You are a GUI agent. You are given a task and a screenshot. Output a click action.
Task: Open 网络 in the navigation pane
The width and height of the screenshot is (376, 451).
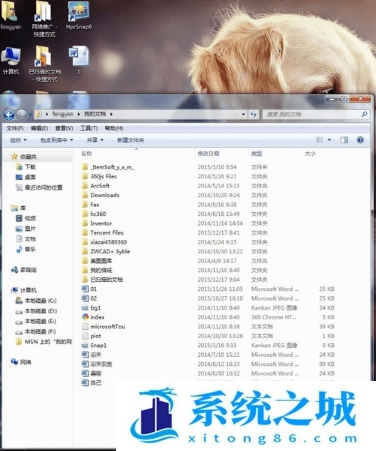(21, 362)
